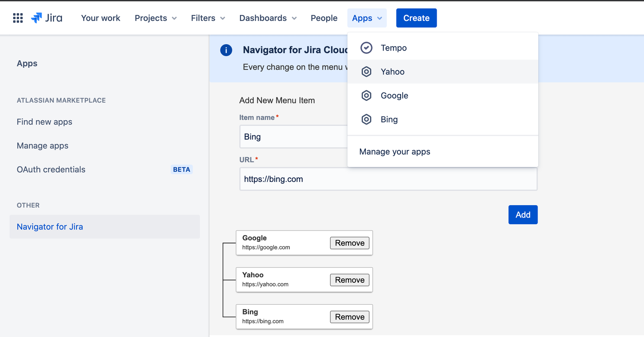Click the Tempo checkmark icon
The height and width of the screenshot is (337, 644).
(366, 48)
